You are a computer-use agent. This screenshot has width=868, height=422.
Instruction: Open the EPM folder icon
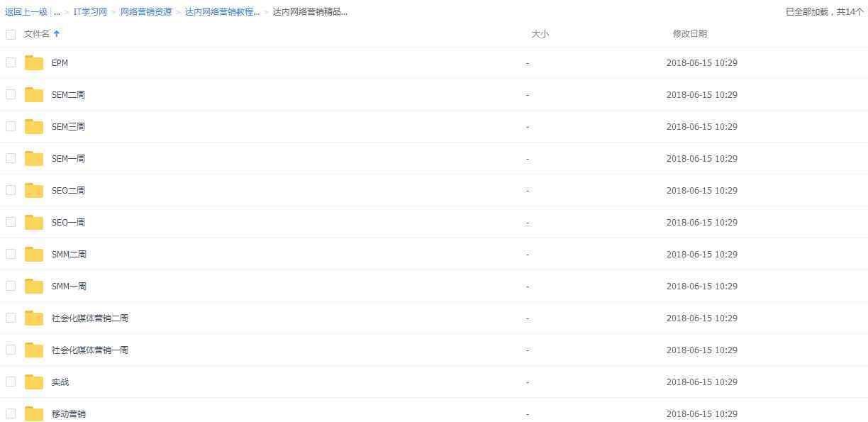34,63
